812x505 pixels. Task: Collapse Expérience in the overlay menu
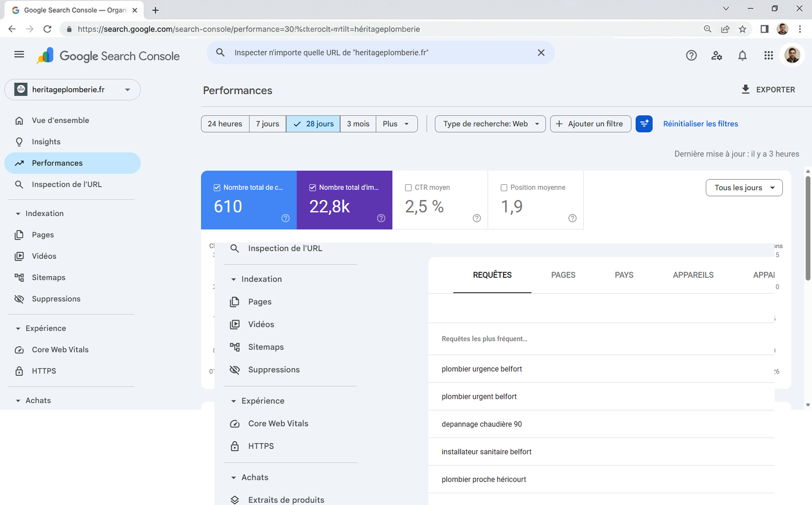click(233, 401)
